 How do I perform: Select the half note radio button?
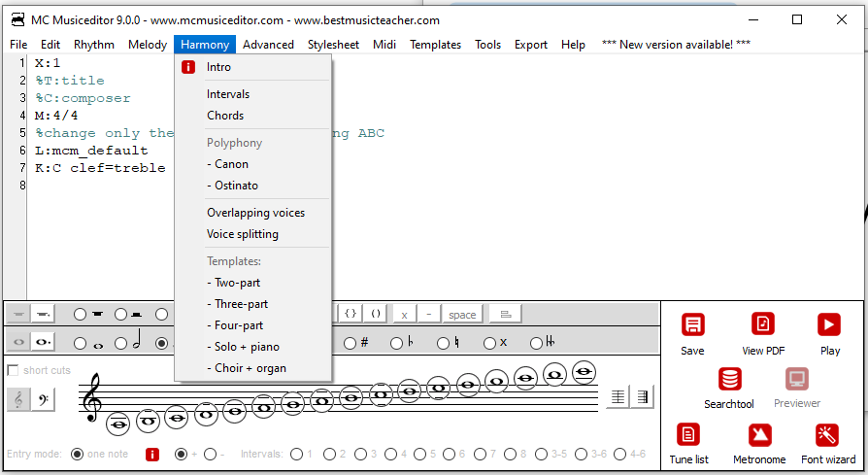tap(120, 343)
